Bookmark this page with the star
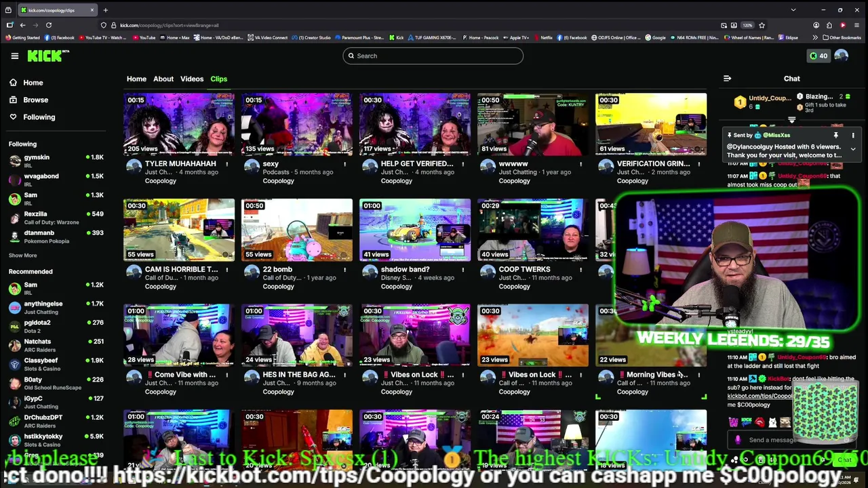The image size is (868, 488). point(762,25)
